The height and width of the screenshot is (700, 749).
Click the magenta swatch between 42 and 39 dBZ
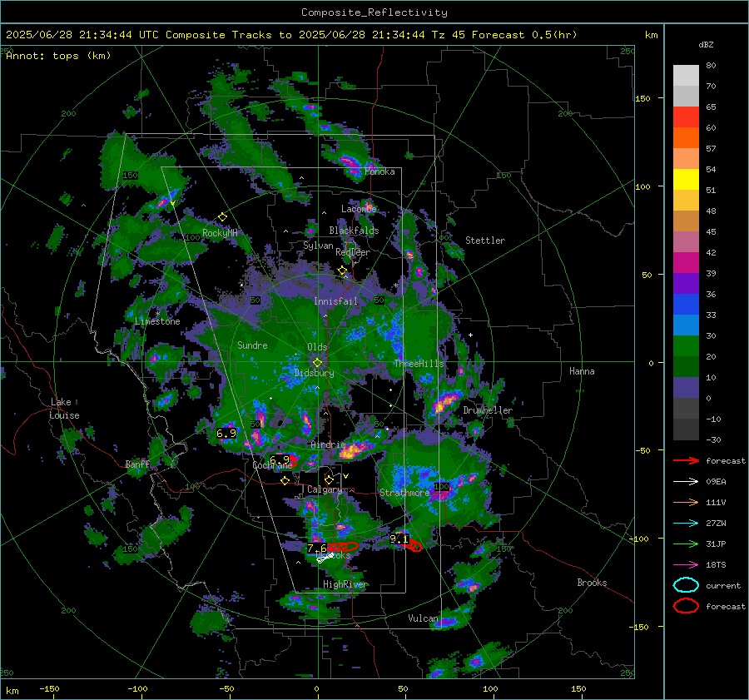click(x=686, y=263)
